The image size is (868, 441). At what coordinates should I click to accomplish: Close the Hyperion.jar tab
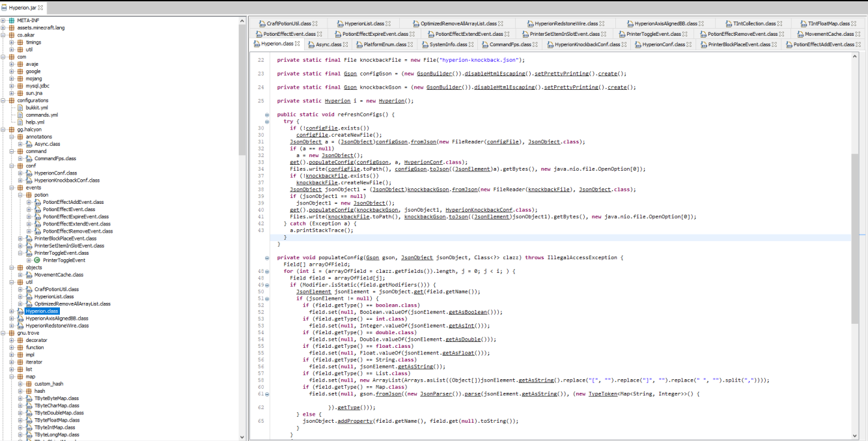point(41,7)
